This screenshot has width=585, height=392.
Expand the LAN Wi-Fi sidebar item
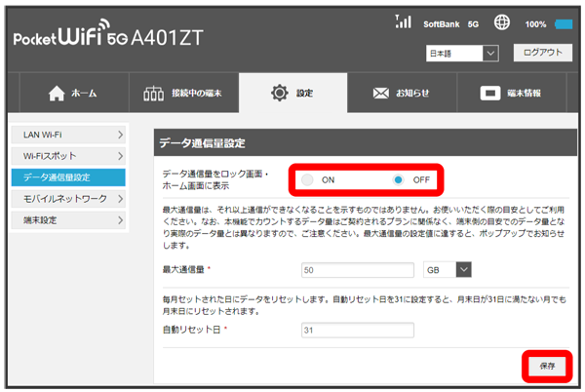(68, 134)
